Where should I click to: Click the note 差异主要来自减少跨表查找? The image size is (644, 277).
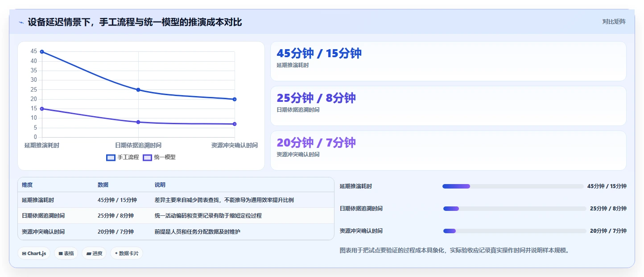click(x=224, y=200)
